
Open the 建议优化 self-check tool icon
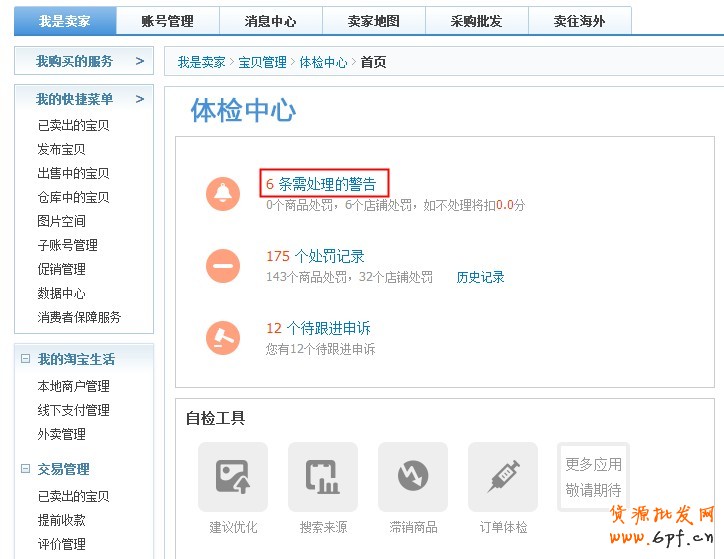(x=233, y=477)
